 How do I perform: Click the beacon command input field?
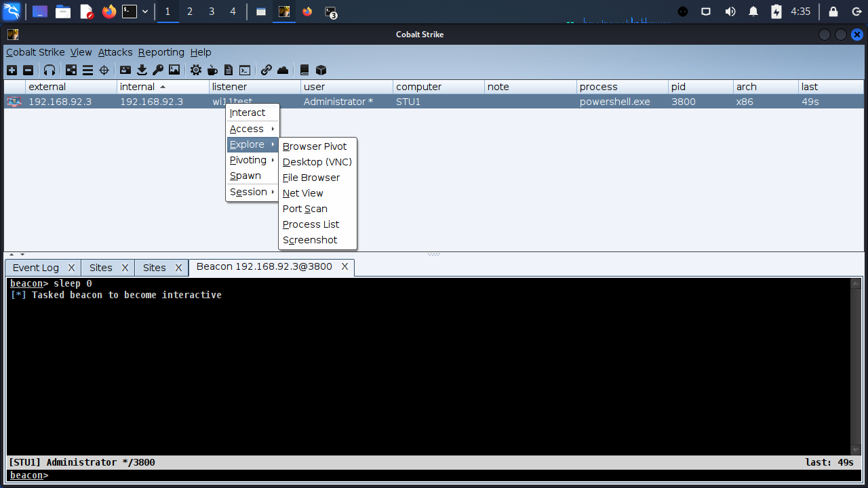coord(434,475)
